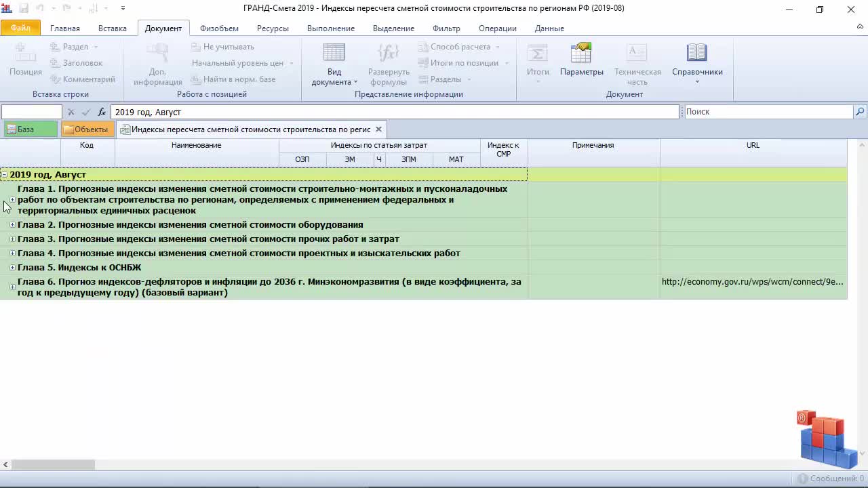
Task: Click the Не учитывать button
Action: pyautogui.click(x=222, y=47)
